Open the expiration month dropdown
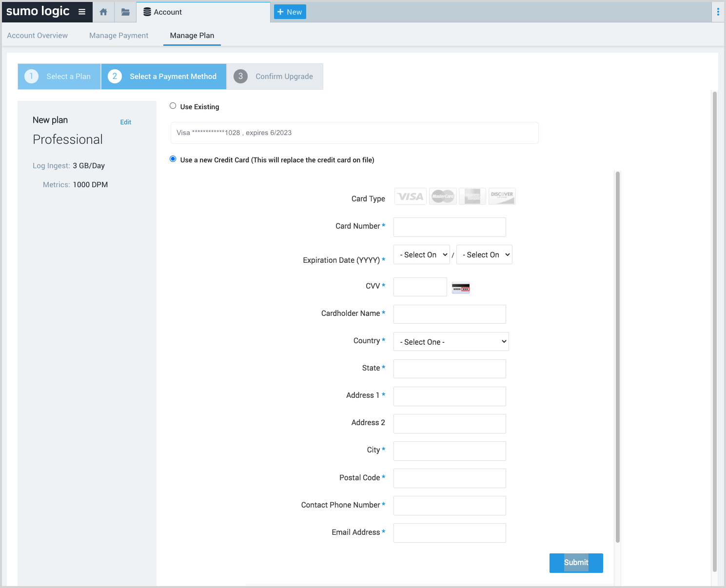 [421, 255]
